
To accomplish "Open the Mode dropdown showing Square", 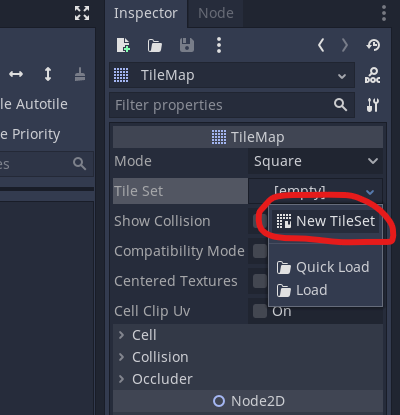I will pyautogui.click(x=315, y=161).
